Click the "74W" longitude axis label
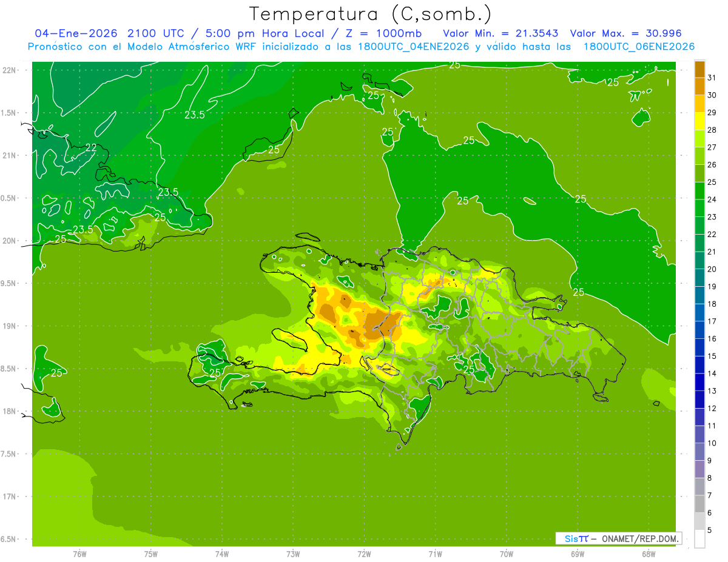This screenshot has width=728, height=562. (222, 554)
